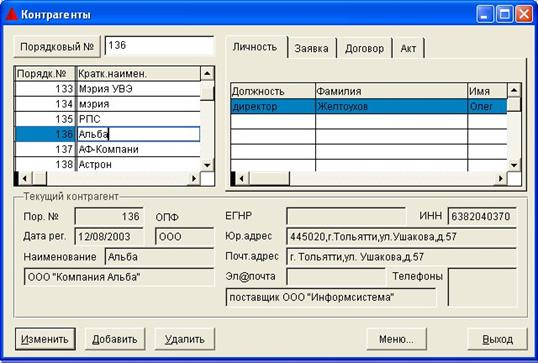
Task: Open the Договор tab
Action: pos(364,48)
